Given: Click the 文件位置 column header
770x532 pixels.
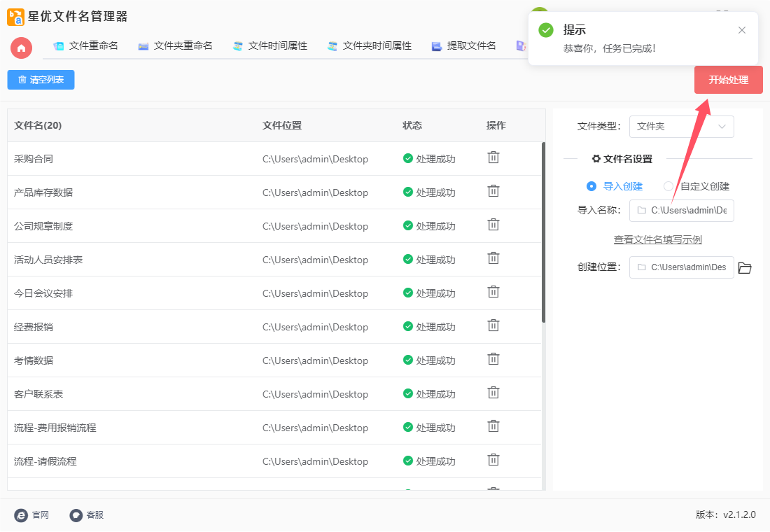Looking at the screenshot, I should pyautogui.click(x=282, y=125).
